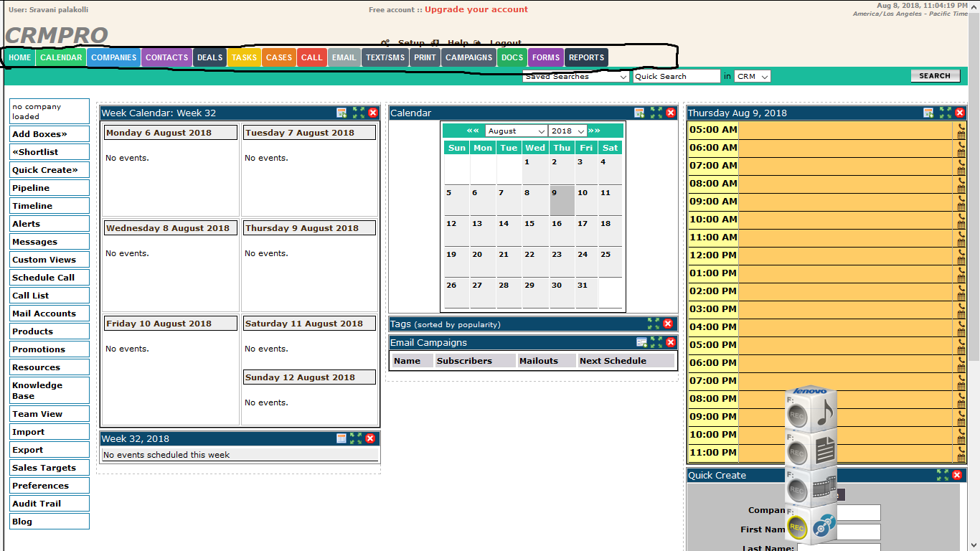Click the Upgrade your account link
Screen dimensions: 980x551
476,9
